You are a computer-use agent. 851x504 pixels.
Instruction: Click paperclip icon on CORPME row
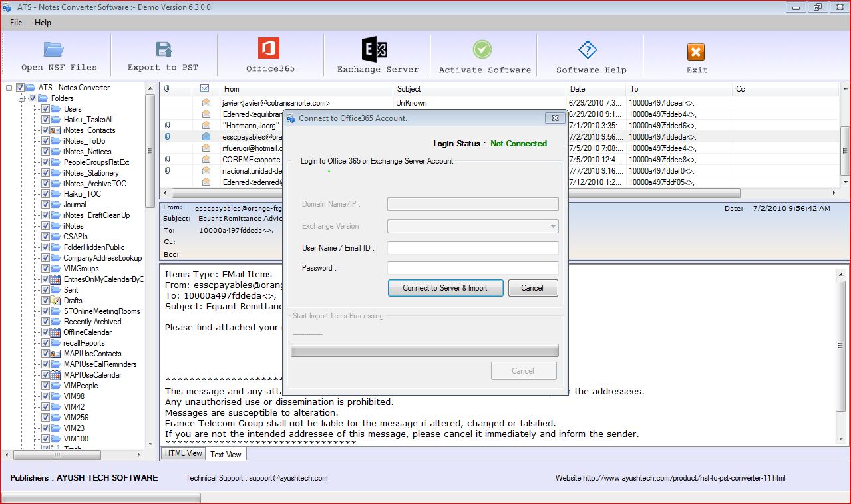(x=167, y=159)
